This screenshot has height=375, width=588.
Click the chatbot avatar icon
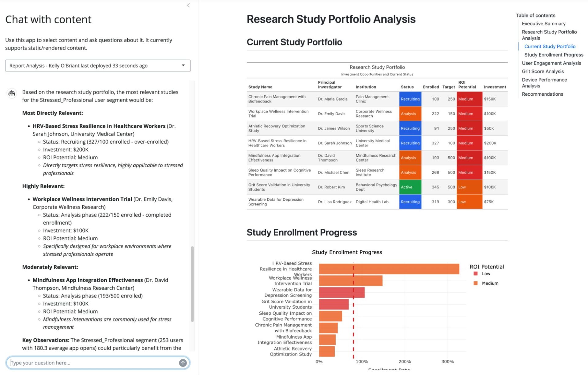tap(12, 93)
